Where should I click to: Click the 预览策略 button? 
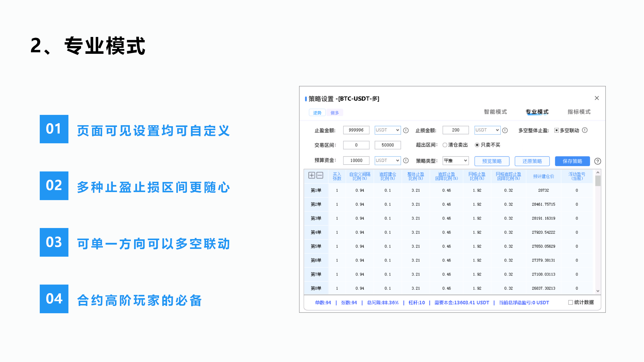point(492,161)
